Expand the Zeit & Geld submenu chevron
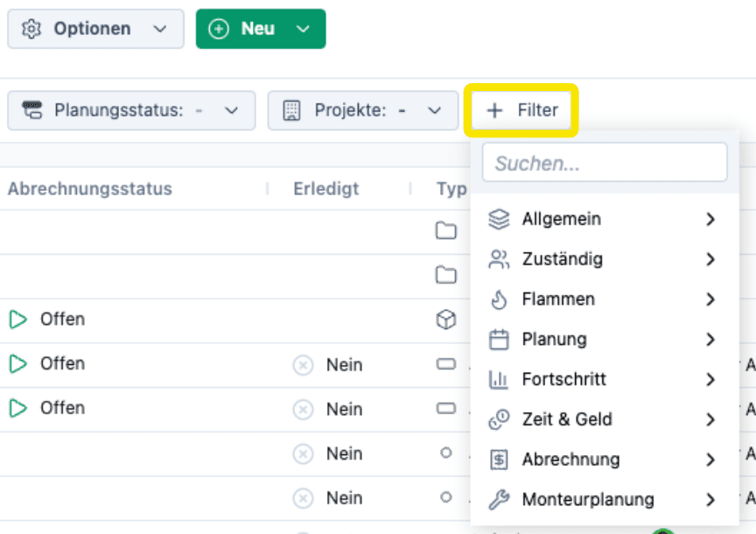 (710, 419)
